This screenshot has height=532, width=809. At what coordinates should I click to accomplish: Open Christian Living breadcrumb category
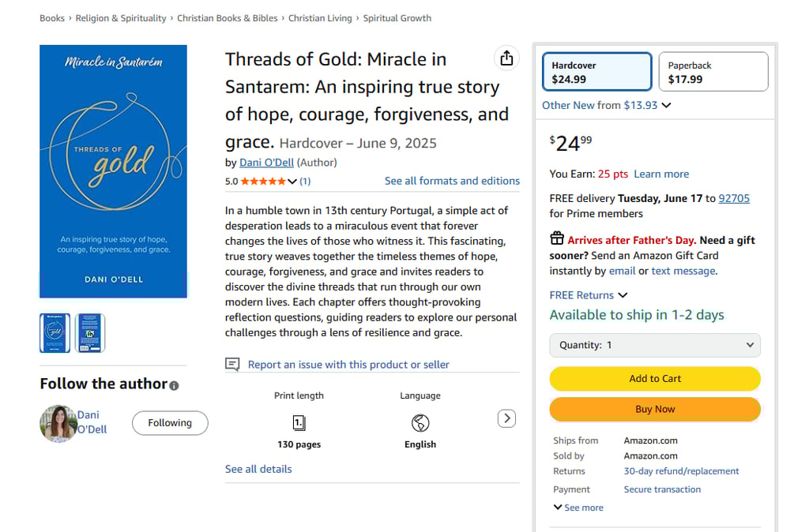(x=320, y=18)
